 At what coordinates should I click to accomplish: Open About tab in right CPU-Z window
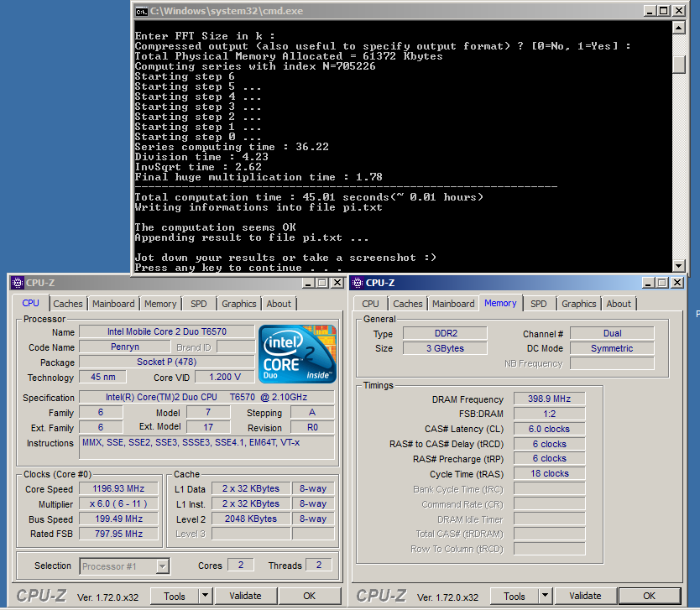(x=619, y=304)
